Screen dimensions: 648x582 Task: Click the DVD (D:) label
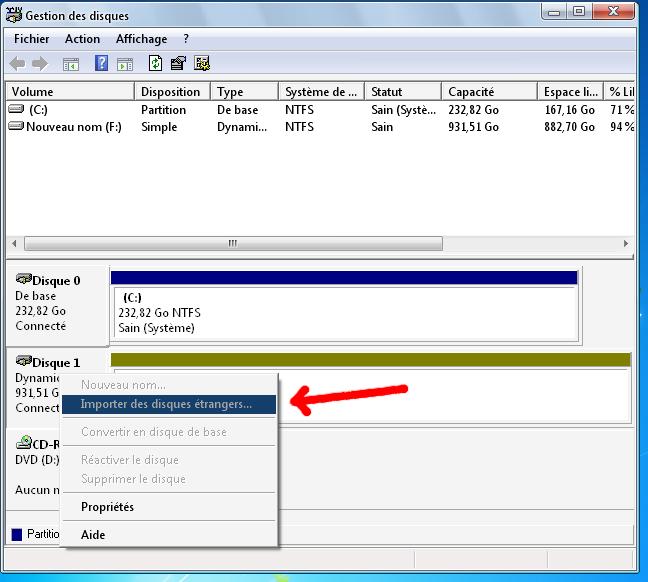(37, 460)
